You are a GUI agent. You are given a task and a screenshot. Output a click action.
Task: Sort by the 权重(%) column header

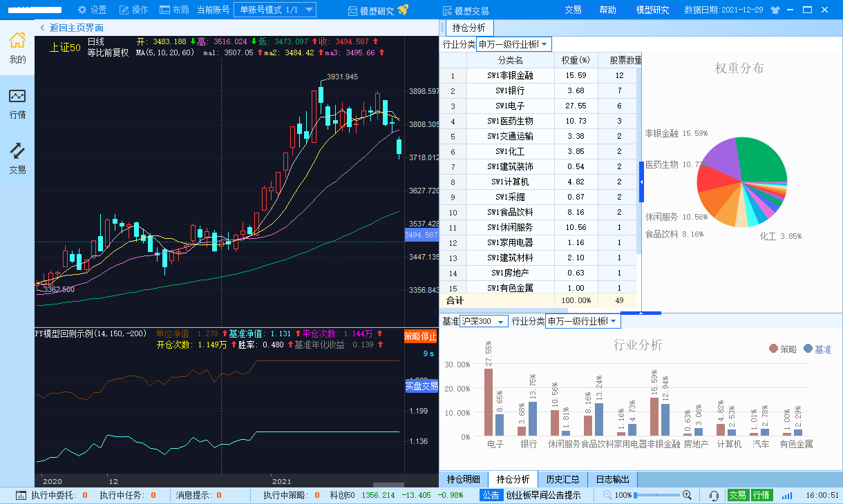pos(576,60)
